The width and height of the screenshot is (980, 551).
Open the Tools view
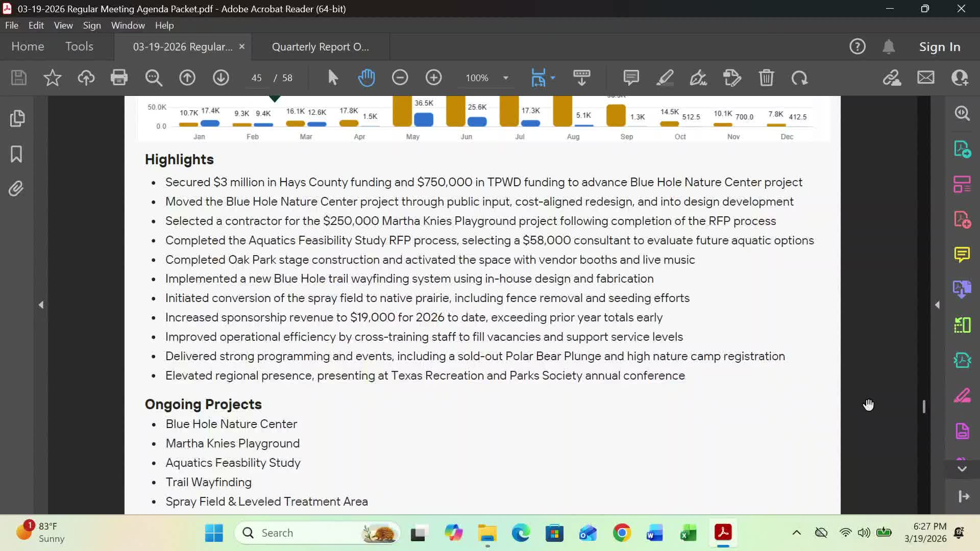click(79, 46)
